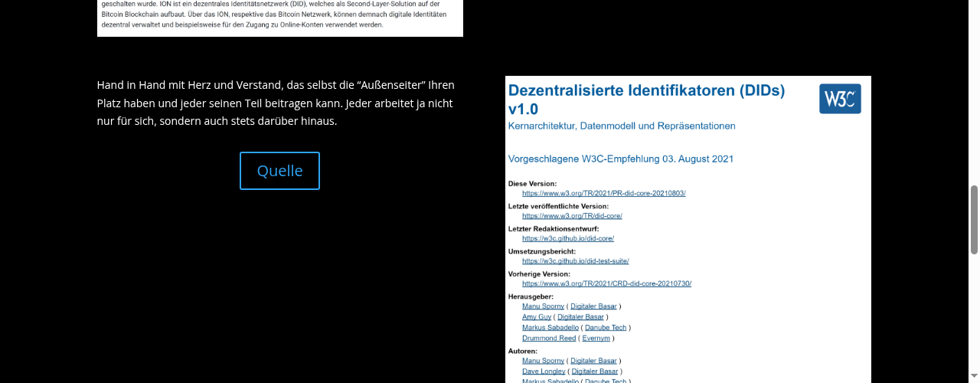Click Manu Sporny under Herausgeber
Viewport: 980px width, 383px height.
[x=543, y=306]
